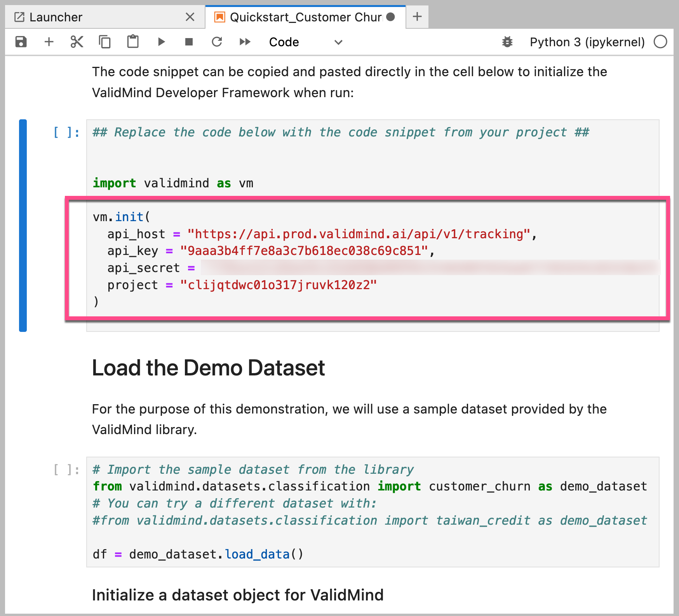This screenshot has width=679, height=616.
Task: Click the prompt of the dataset import cell
Action: pos(66,470)
